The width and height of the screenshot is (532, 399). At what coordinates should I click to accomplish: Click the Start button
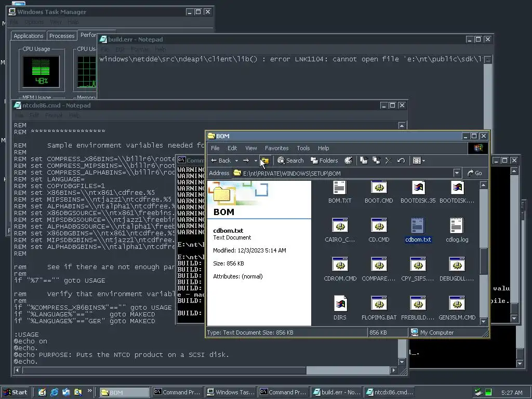point(16,392)
